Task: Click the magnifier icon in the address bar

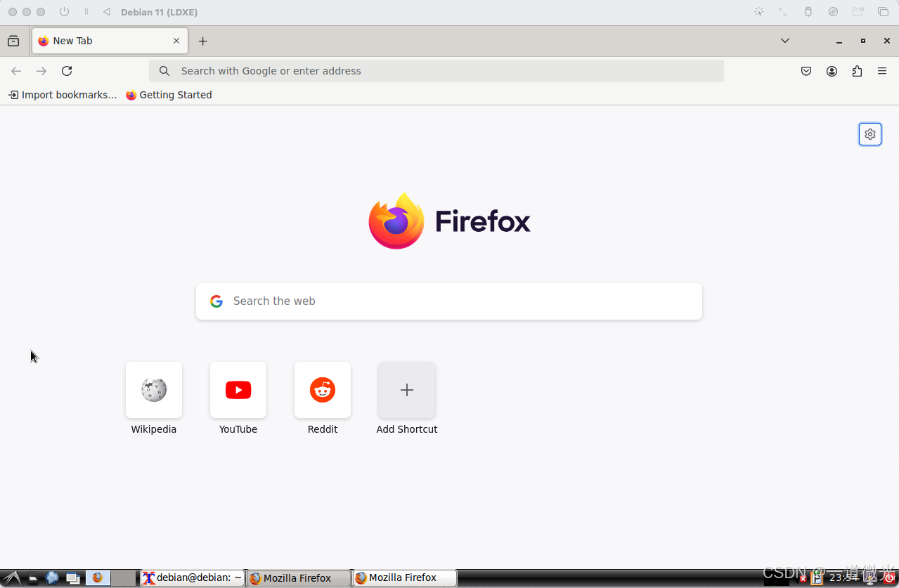Action: tap(164, 71)
